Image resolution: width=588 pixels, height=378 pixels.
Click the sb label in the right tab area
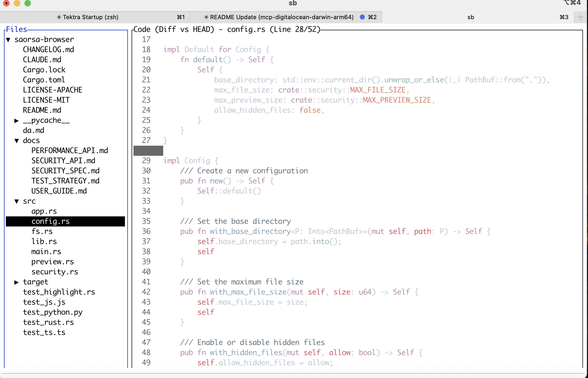[x=471, y=17]
